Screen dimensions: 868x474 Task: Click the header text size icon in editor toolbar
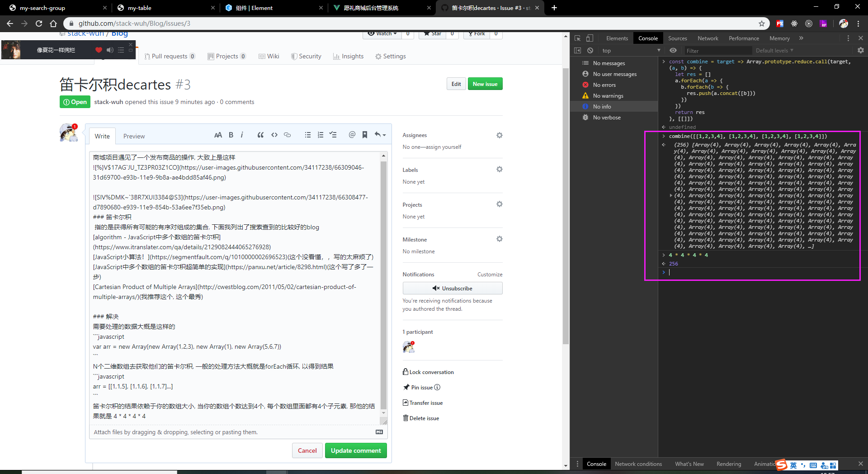click(x=218, y=135)
